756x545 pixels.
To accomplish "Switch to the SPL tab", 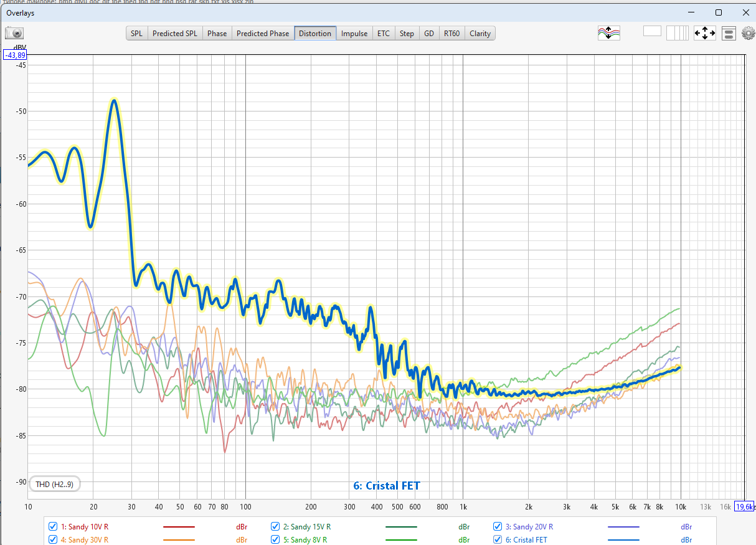I will [136, 34].
